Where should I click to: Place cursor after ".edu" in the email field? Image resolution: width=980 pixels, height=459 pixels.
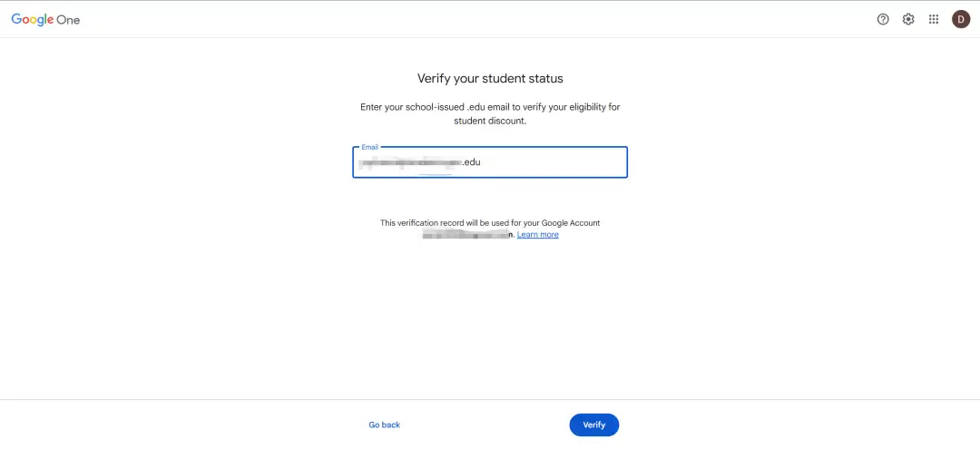coord(481,163)
